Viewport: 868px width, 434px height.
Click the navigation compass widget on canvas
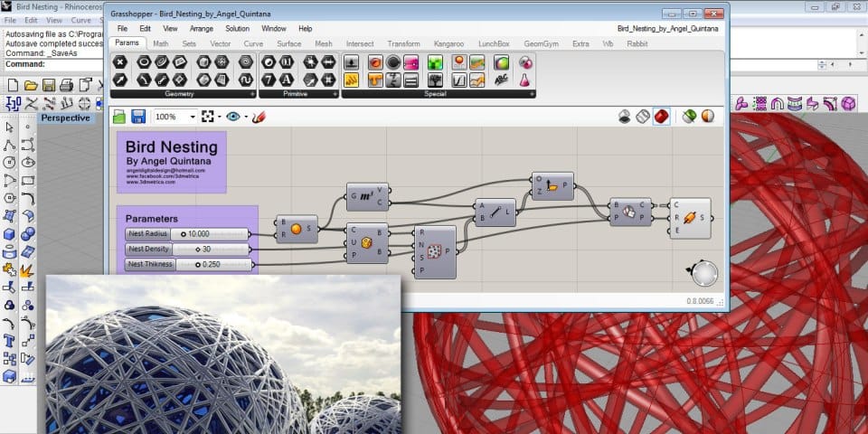click(x=704, y=273)
